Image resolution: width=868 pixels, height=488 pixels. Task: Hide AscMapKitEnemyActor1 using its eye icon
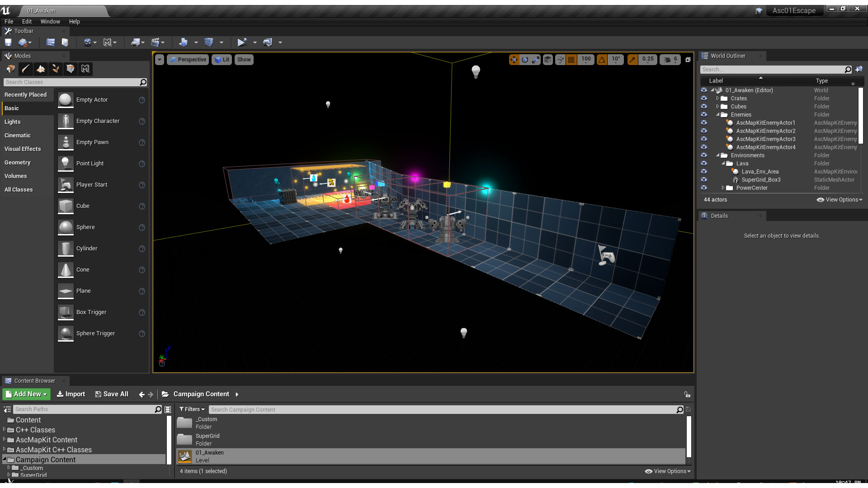tap(704, 123)
